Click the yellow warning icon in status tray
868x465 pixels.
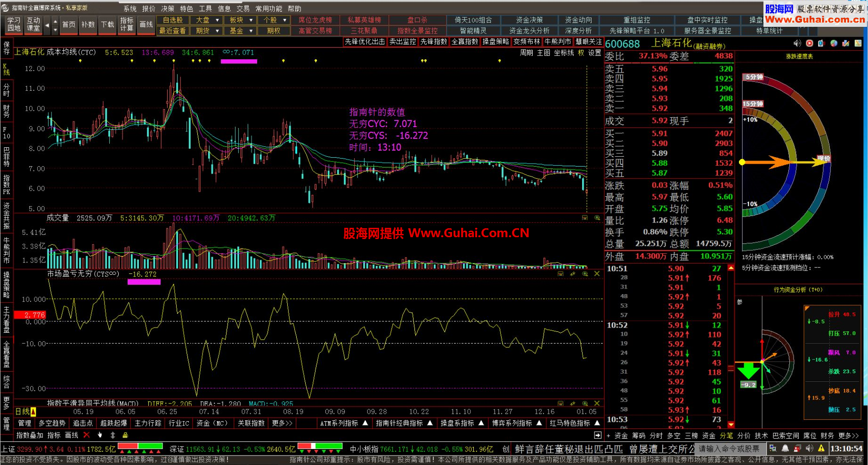[x=821, y=449]
